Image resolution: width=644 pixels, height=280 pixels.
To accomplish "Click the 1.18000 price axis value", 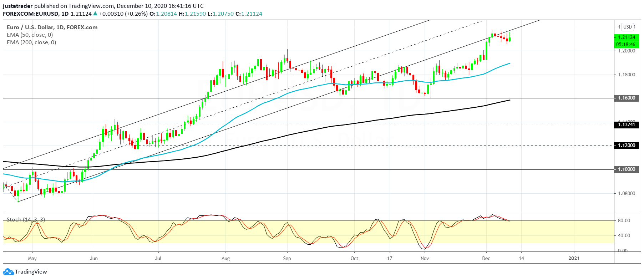I will (627, 75).
